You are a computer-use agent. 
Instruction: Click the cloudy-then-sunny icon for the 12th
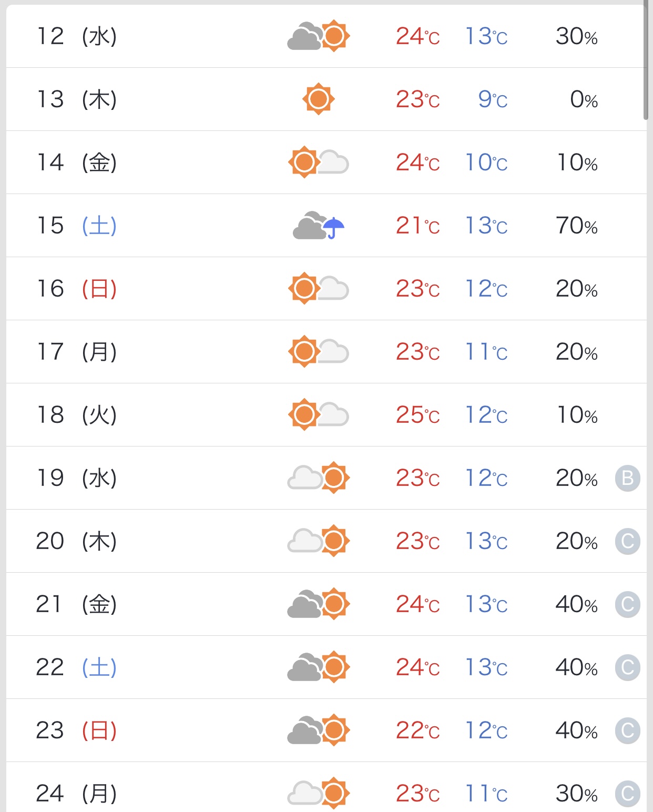coord(318,36)
